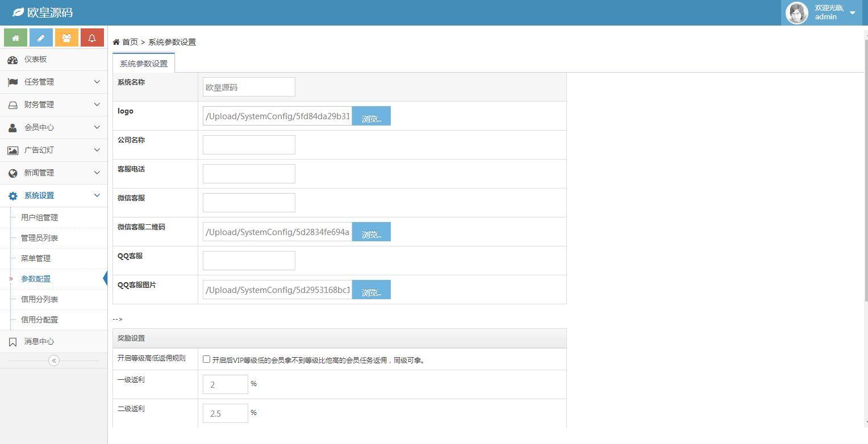Expand the 财务管理 section chevron
The image size is (868, 444).
(97, 104)
